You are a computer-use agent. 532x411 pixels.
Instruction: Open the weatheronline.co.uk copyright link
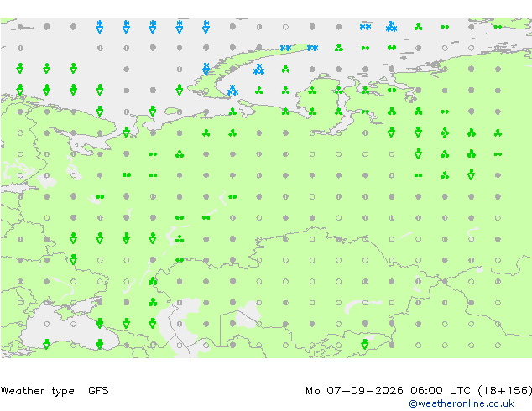click(461, 403)
